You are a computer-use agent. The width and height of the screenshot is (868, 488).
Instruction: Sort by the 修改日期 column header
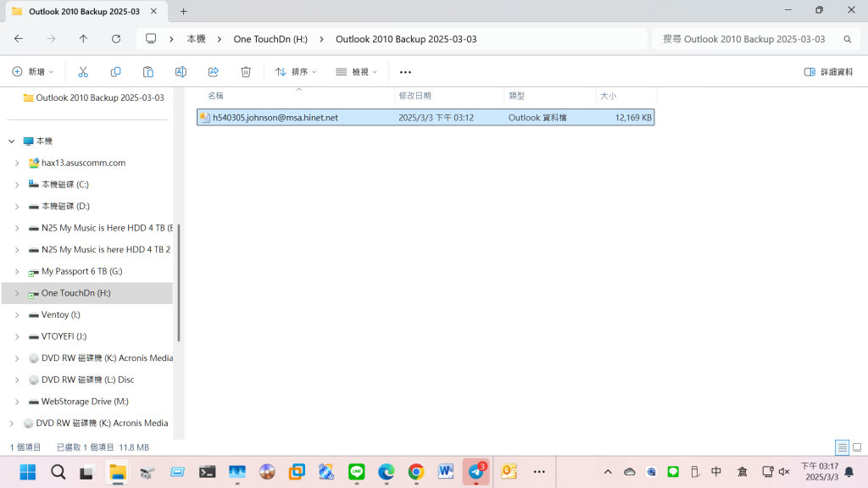click(415, 96)
